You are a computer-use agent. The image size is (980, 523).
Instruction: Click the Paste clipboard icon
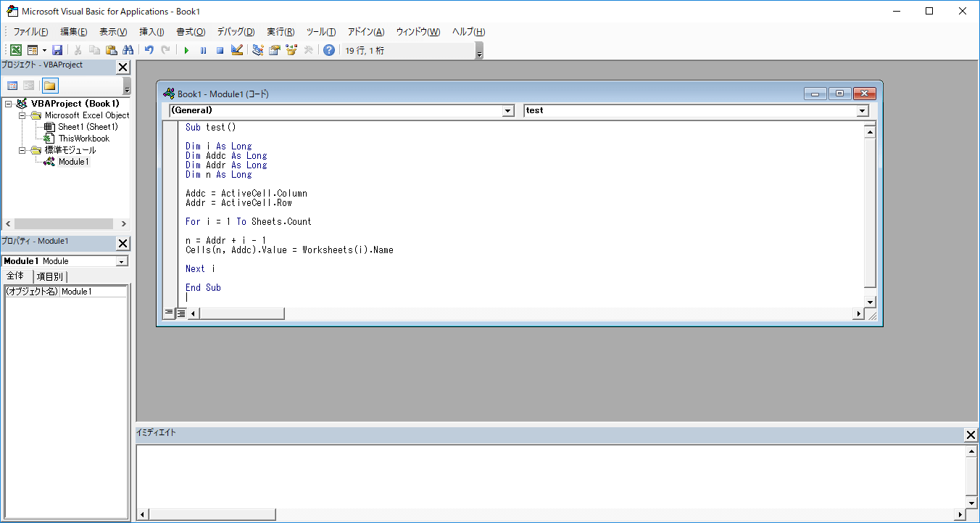111,50
